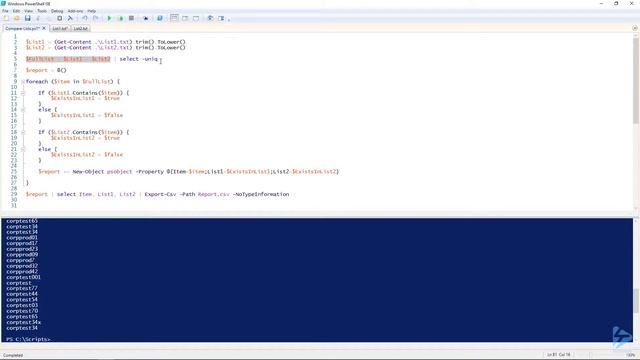Show script pane on right layout icon

click(x=185, y=18)
